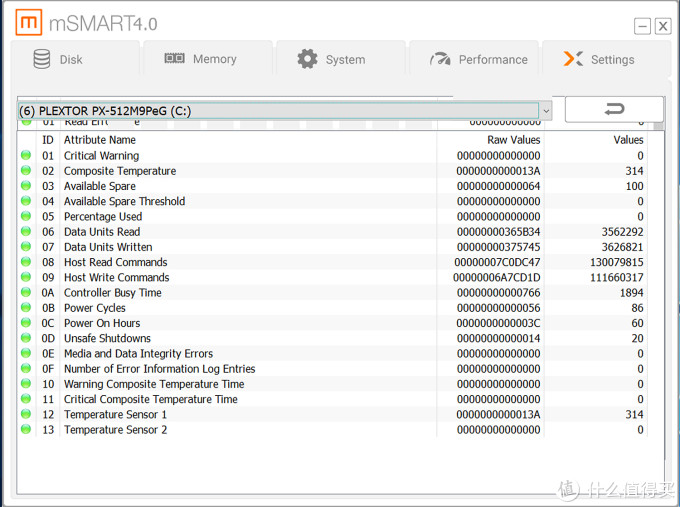Open the Disk tab
The height and width of the screenshot is (507, 680).
tap(58, 60)
